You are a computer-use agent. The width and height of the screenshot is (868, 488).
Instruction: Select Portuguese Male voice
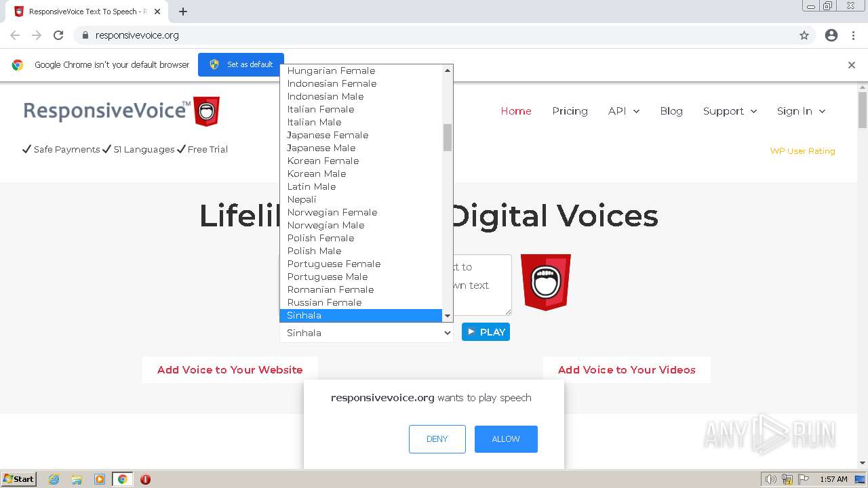click(361, 277)
